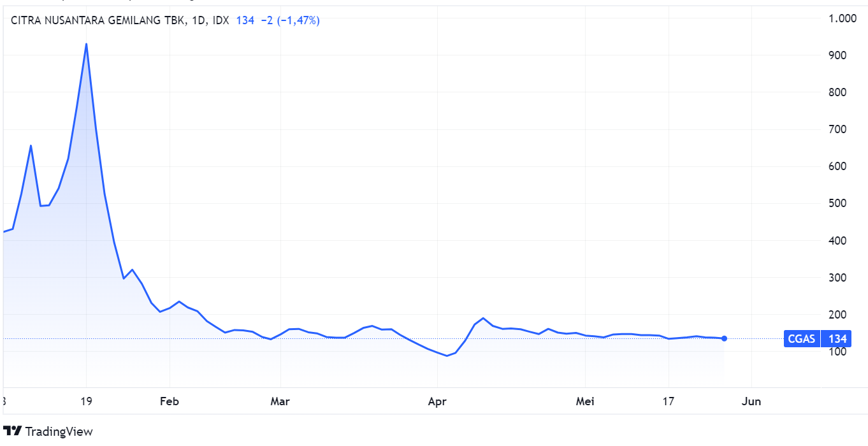Click the Feb label on the time axis
Screen dimensions: 868x446
point(170,401)
